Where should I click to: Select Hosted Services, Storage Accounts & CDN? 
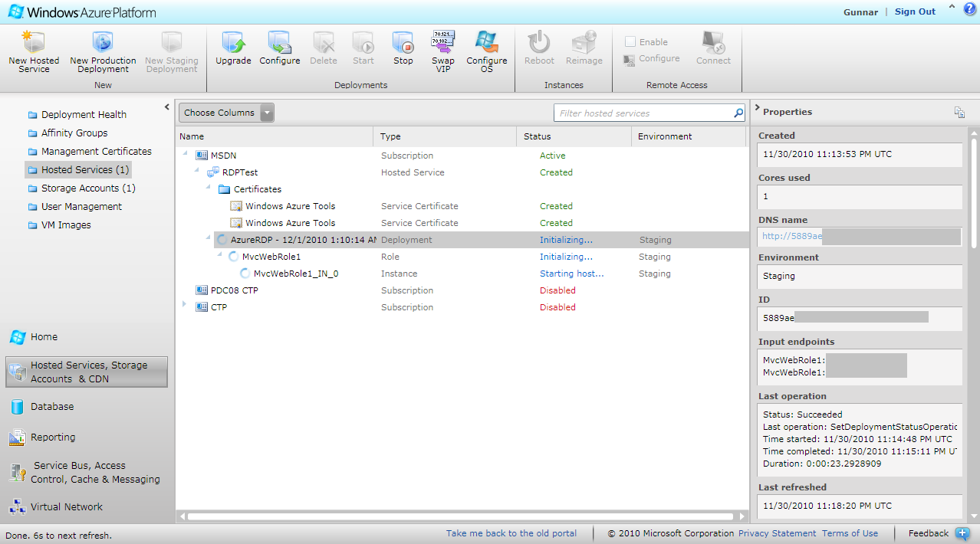[87, 372]
